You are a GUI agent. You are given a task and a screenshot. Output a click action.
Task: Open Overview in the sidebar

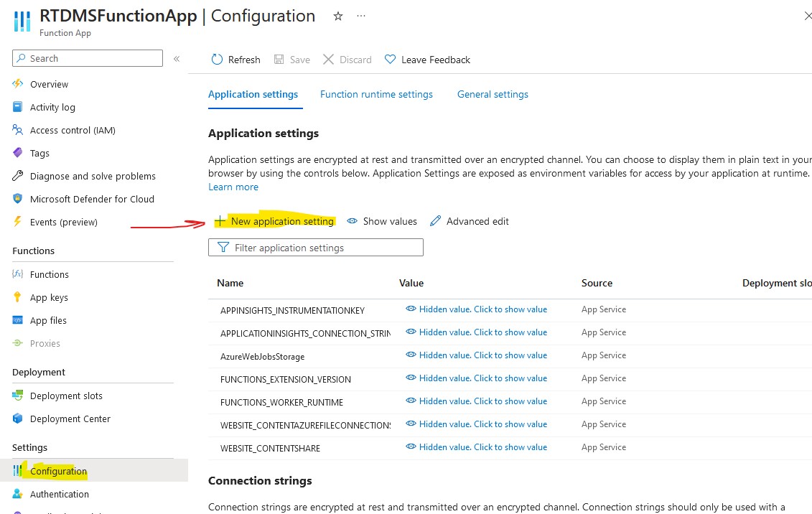click(50, 84)
